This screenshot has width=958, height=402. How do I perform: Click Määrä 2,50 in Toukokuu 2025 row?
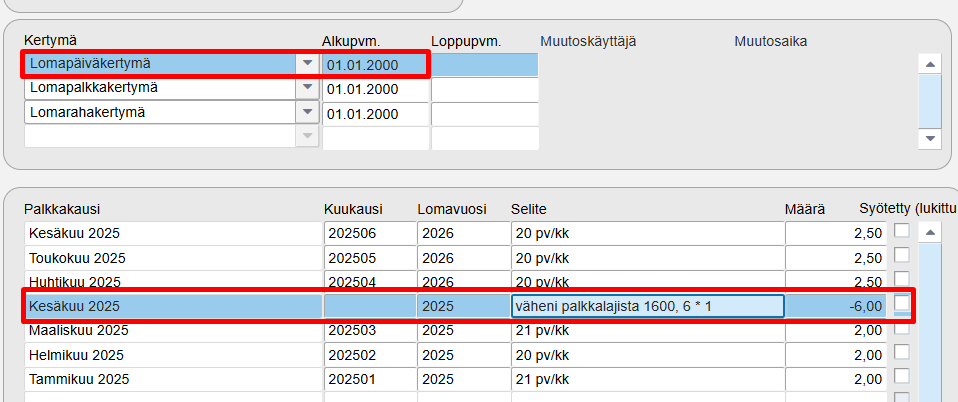click(x=836, y=258)
